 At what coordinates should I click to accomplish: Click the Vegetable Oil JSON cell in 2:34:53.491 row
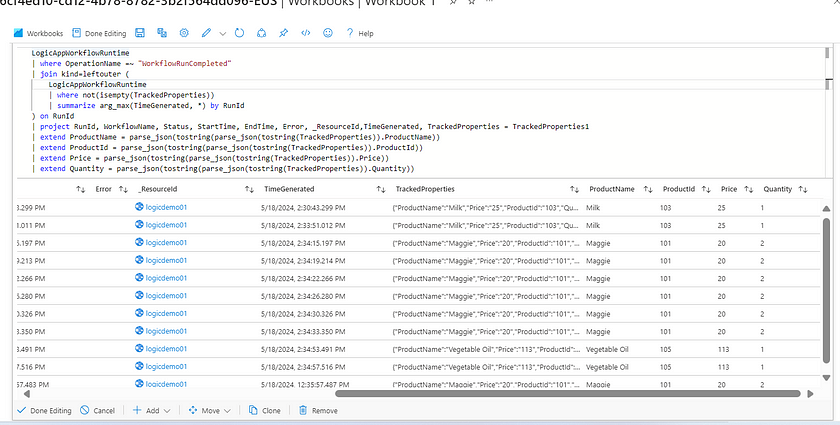click(x=486, y=349)
